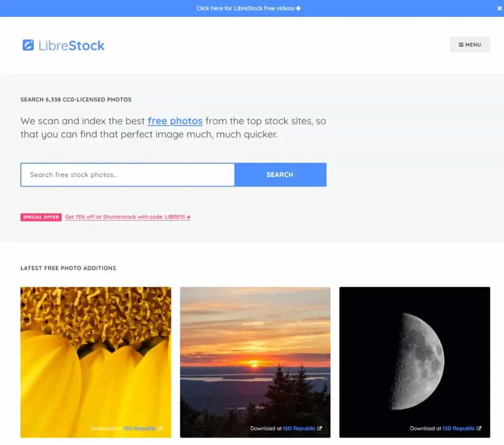Click the LibreStock leaf logo icon

[x=28, y=45]
